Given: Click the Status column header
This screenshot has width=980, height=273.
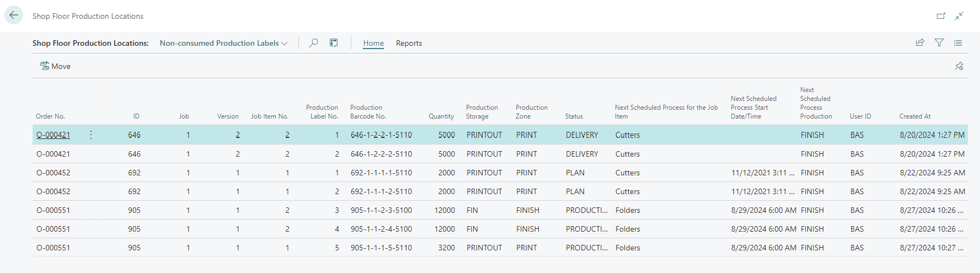Looking at the screenshot, I should click(x=574, y=116).
